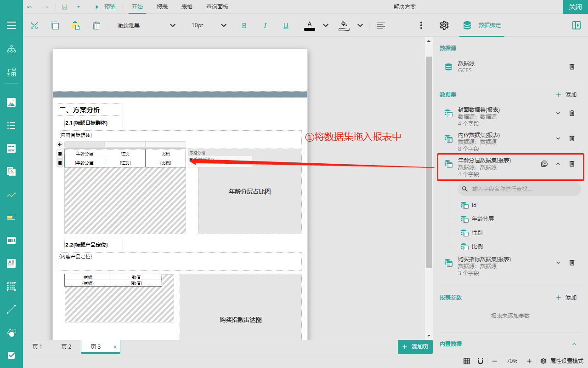The width and height of the screenshot is (588, 368).
Task: Open the font family dropdown 微软雅黑
Action: (146, 25)
